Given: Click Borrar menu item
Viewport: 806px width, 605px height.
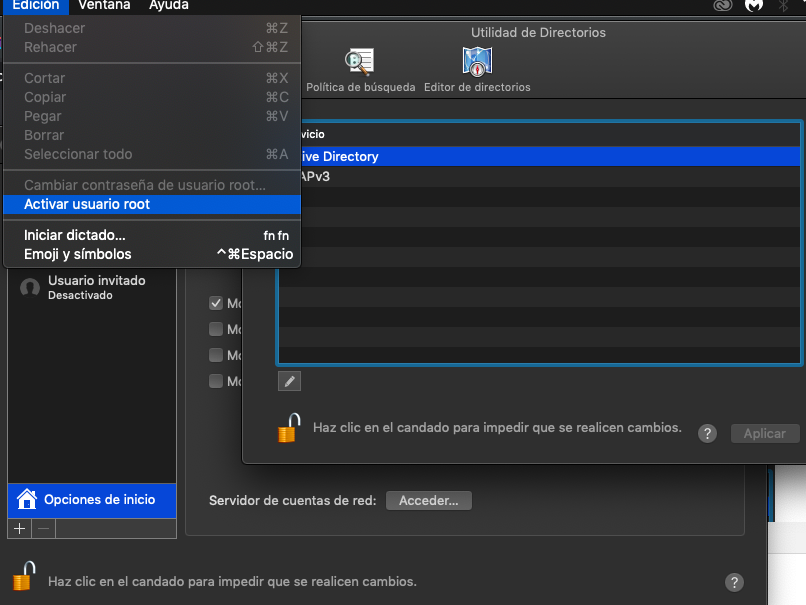Looking at the screenshot, I should click(152, 135).
